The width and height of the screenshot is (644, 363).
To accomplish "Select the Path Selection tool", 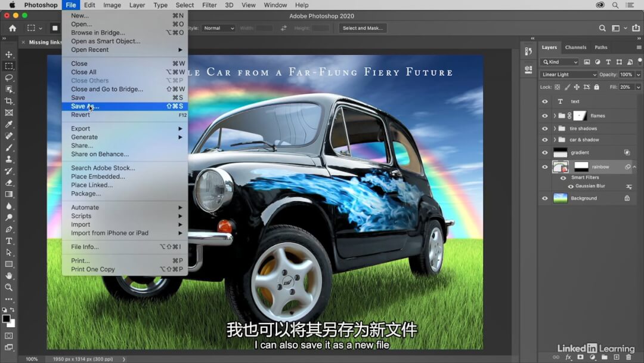I will [8, 253].
